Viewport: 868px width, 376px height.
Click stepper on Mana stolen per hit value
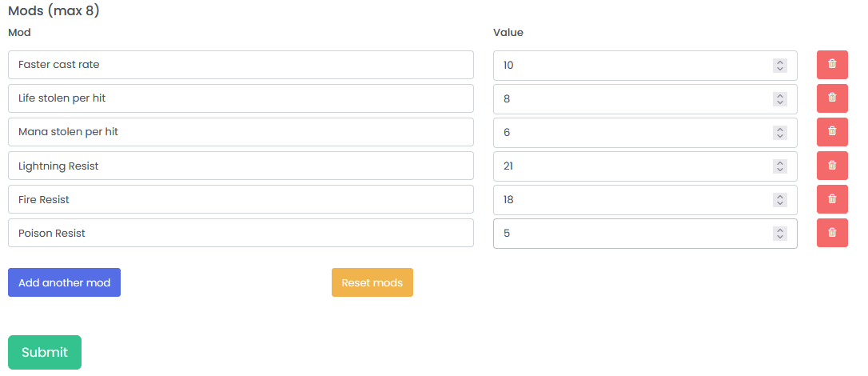tap(780, 133)
